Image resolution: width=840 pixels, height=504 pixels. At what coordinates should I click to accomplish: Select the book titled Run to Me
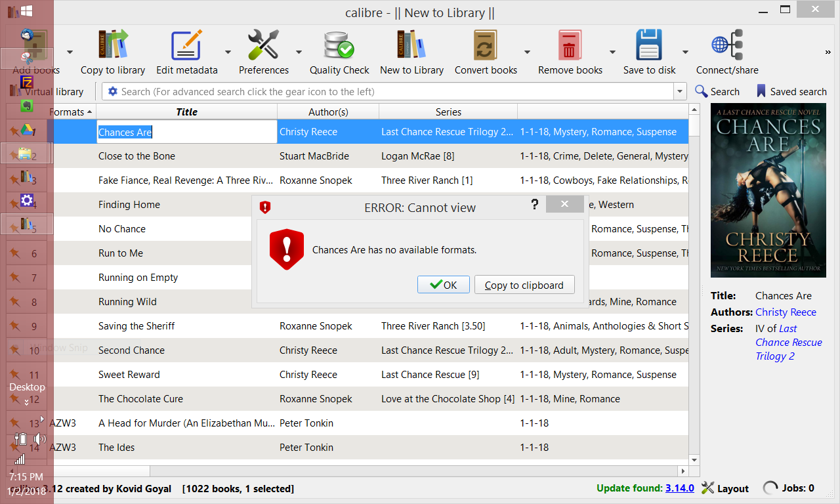coord(121,253)
